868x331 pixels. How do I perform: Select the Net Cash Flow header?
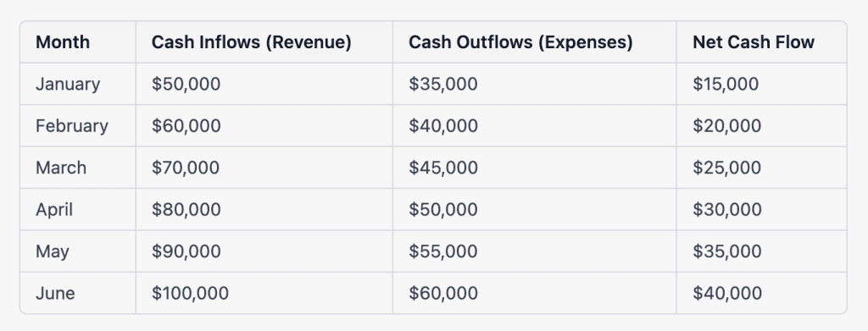click(754, 42)
